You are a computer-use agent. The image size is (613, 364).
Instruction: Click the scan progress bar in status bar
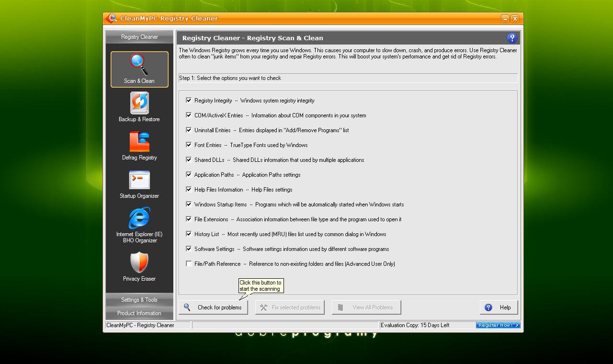[x=285, y=325]
